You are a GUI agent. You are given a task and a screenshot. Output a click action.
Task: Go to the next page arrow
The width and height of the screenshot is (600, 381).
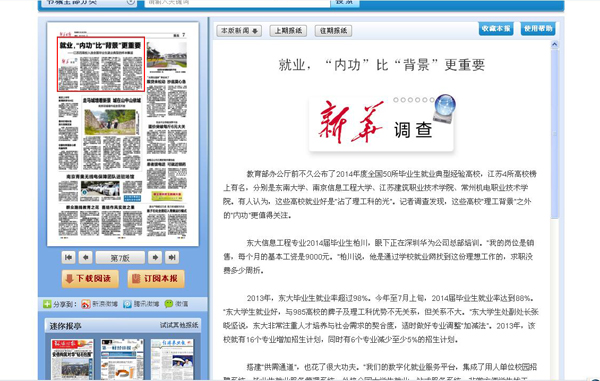coord(155,257)
